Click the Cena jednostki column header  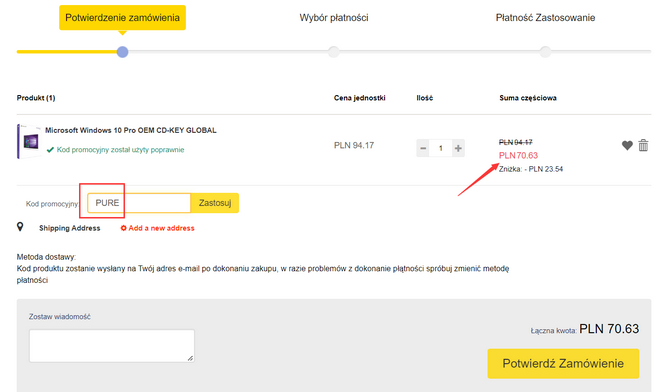click(359, 98)
